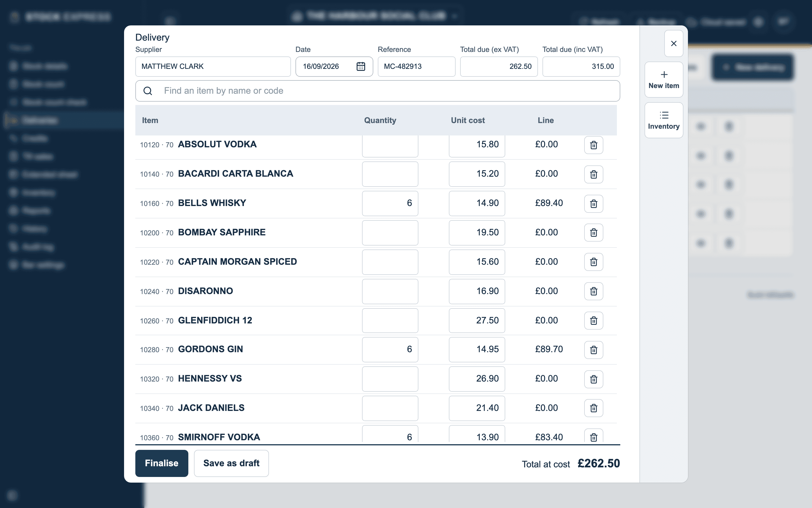Remove the GLENFIDDICH 12 row
Viewport: 812px width, 508px height.
(x=593, y=321)
